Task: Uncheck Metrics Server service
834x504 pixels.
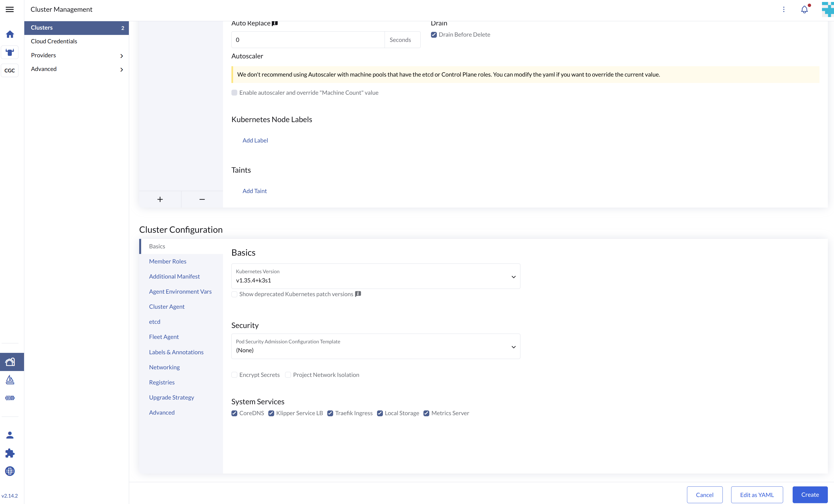Action: pos(426,413)
